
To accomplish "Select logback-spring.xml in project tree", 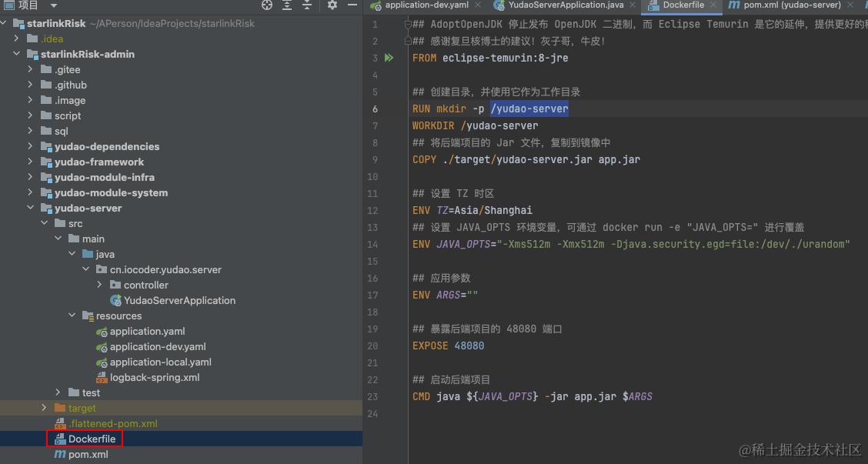I will 155,378.
